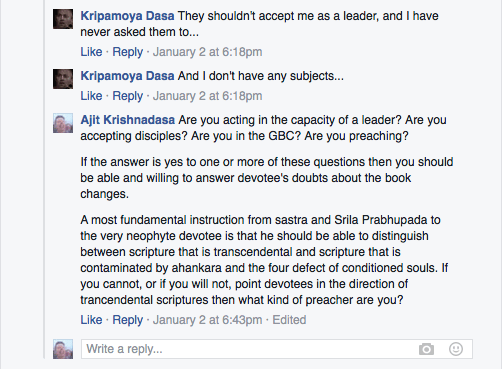The width and height of the screenshot is (502, 369).
Task: Open Kripamoya Dasa name link in first comment
Action: (127, 16)
